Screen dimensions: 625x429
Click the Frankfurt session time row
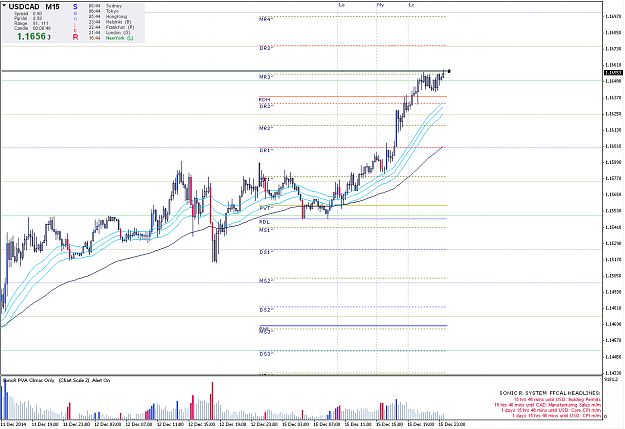tap(111, 27)
